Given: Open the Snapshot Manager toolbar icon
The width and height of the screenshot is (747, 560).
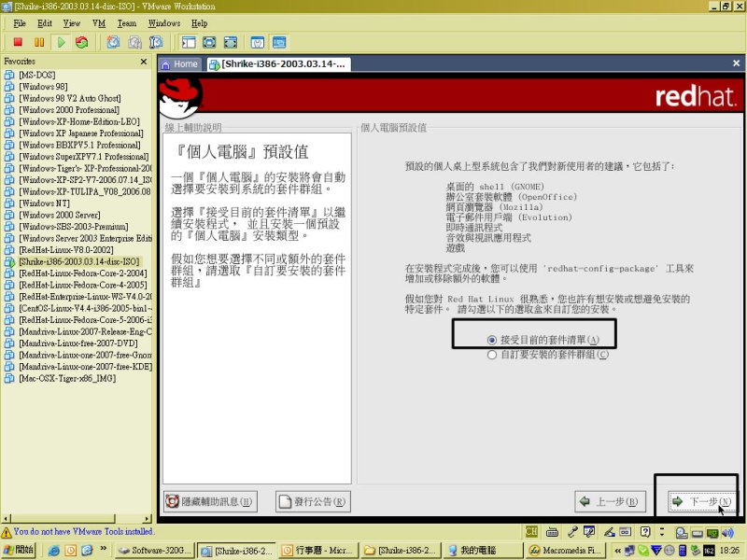Looking at the screenshot, I should [x=156, y=42].
